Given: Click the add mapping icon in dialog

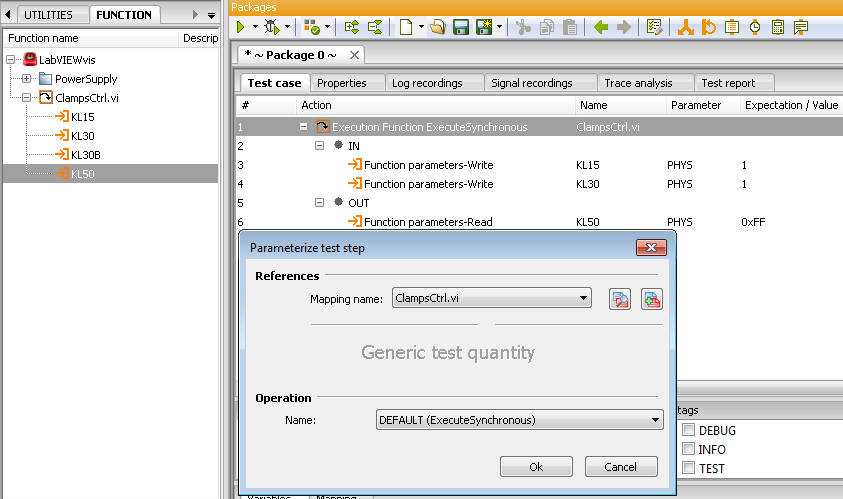Looking at the screenshot, I should tap(652, 299).
